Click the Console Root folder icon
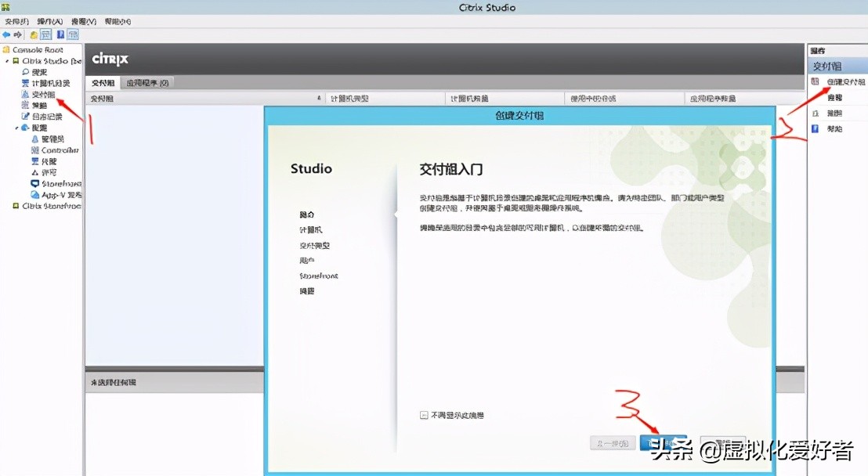 [6, 50]
